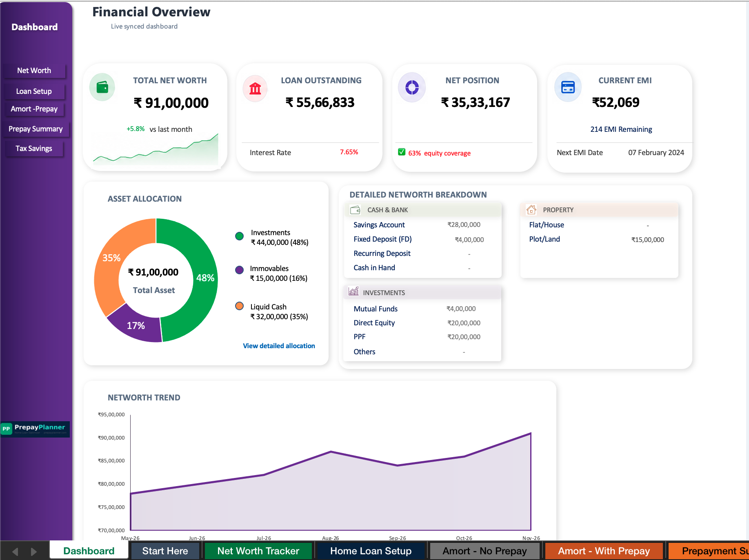This screenshot has width=749, height=560.
Task: Click the +5.8% change value
Action: 136,129
